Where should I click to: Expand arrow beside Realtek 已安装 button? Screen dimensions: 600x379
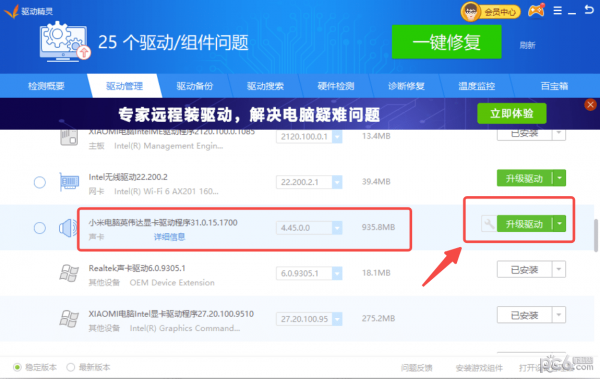pos(559,270)
